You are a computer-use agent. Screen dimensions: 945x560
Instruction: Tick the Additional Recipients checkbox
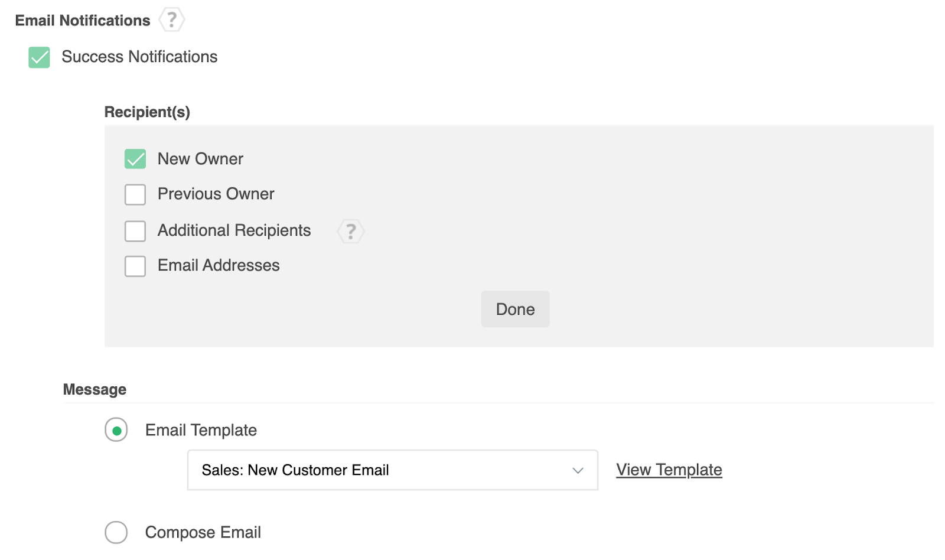[x=135, y=231]
